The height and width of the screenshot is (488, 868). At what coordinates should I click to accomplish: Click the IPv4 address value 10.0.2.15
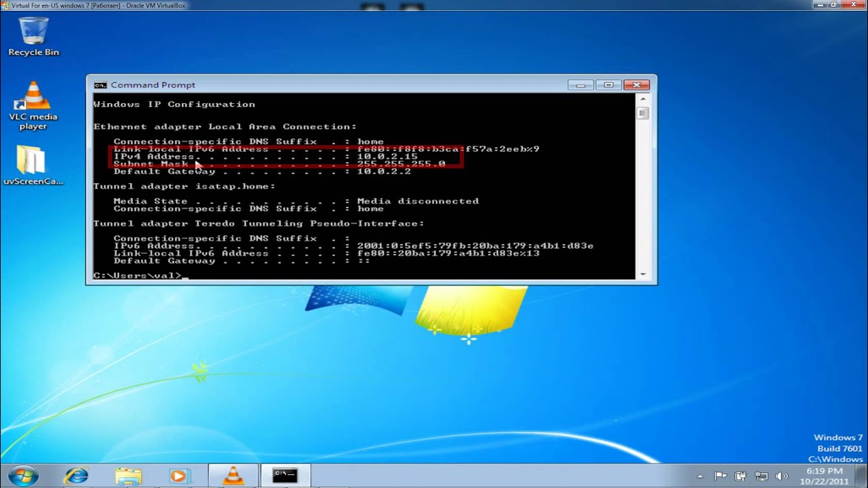coord(387,157)
